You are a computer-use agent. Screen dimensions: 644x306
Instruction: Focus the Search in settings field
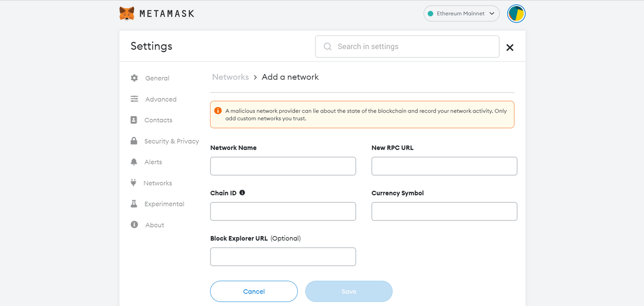[407, 47]
